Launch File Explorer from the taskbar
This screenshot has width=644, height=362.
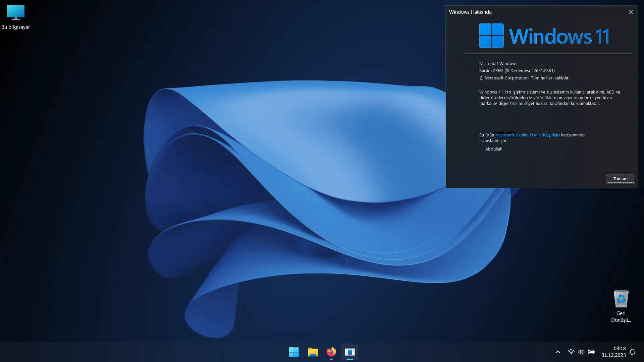click(x=313, y=352)
